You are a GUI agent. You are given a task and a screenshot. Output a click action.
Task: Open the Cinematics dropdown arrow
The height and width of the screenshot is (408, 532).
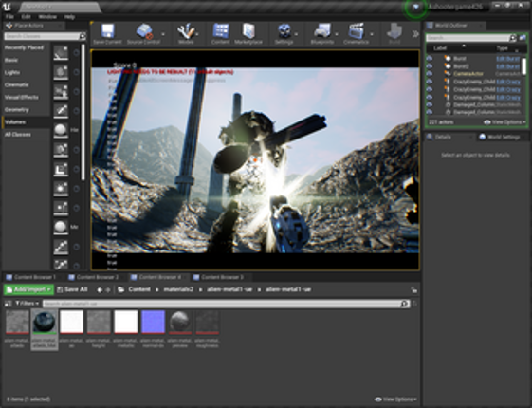pos(372,34)
